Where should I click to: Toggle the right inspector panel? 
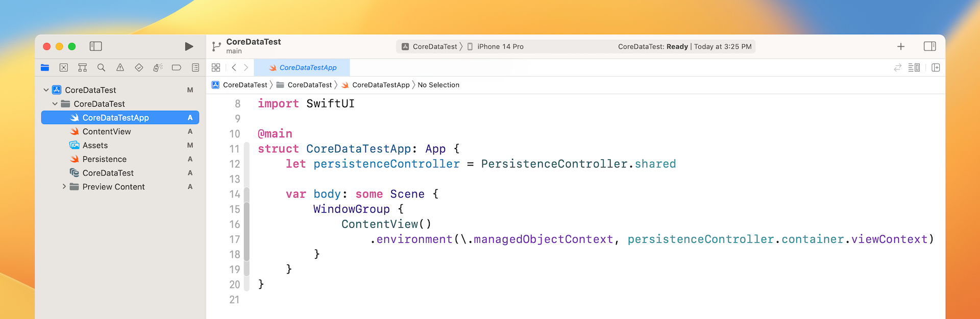pyautogui.click(x=929, y=46)
